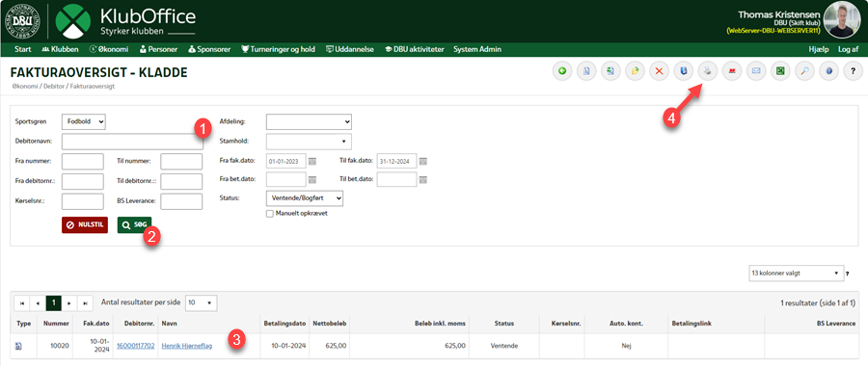Enable the Manuelt opkrævet checkbox
Screen dimensions: 868x366
(270, 214)
